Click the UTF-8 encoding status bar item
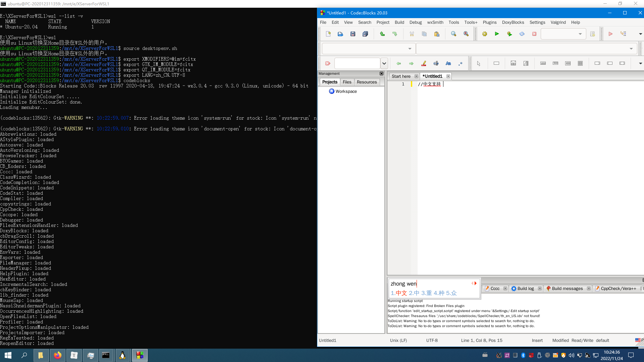 (432, 340)
